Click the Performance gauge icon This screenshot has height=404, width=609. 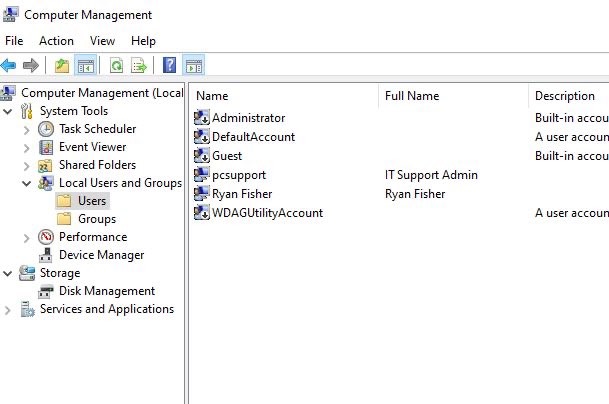pyautogui.click(x=46, y=237)
